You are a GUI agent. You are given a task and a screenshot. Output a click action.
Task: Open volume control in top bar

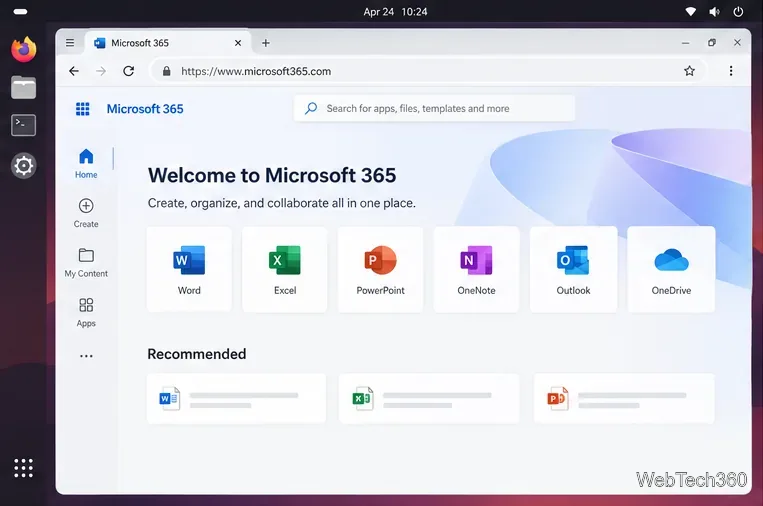(x=714, y=12)
